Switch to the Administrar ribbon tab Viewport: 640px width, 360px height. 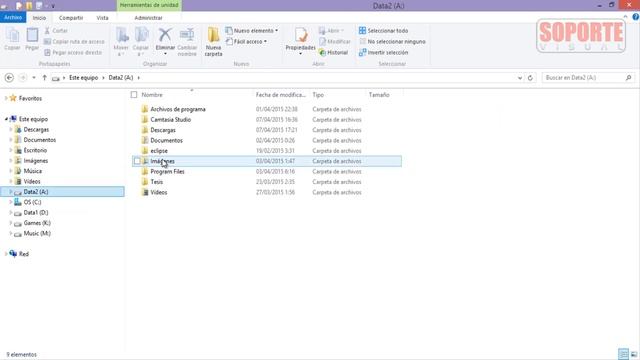[148, 18]
